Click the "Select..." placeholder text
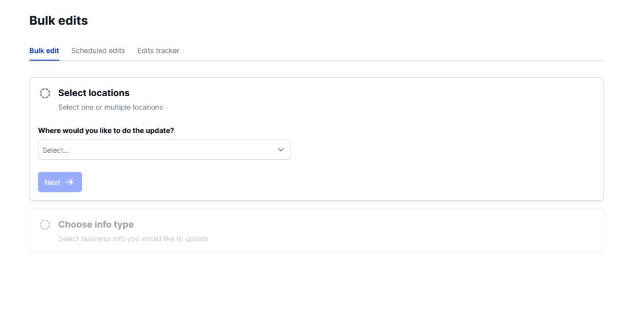The image size is (644, 317). point(56,150)
